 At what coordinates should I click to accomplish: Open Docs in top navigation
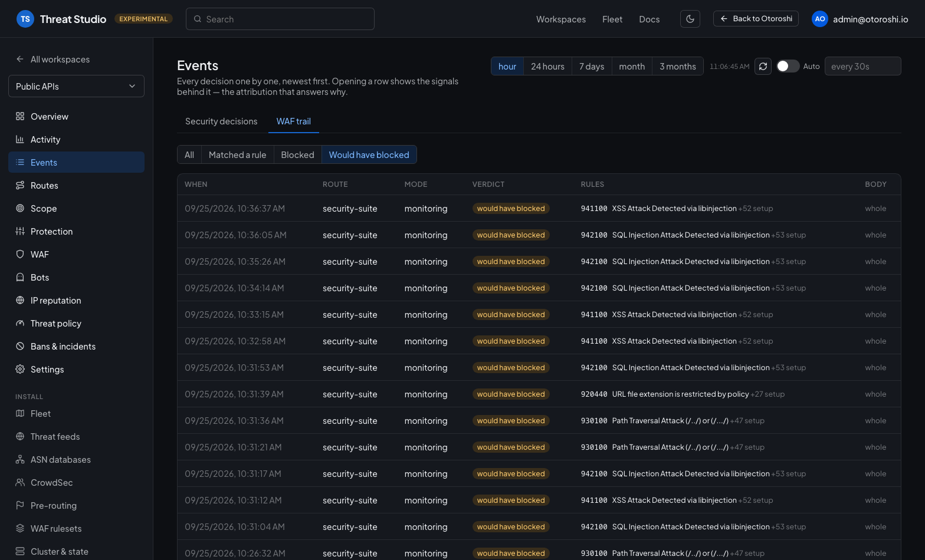click(650, 19)
